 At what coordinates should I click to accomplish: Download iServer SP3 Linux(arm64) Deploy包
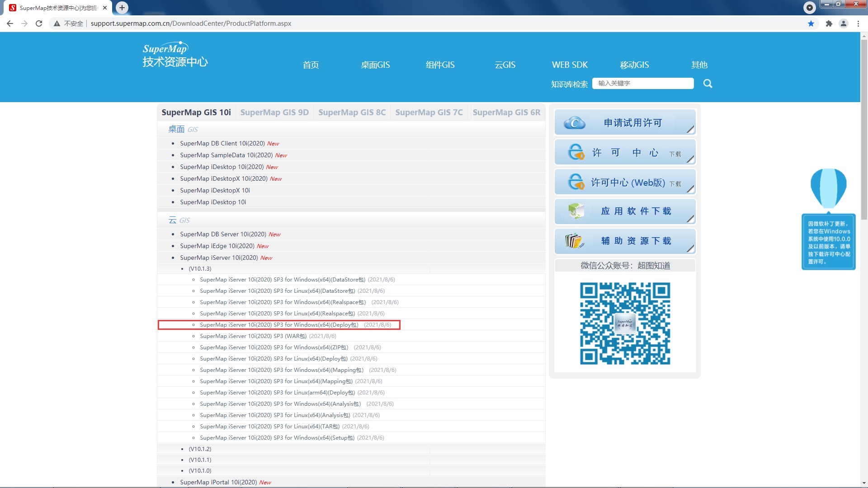tap(278, 393)
